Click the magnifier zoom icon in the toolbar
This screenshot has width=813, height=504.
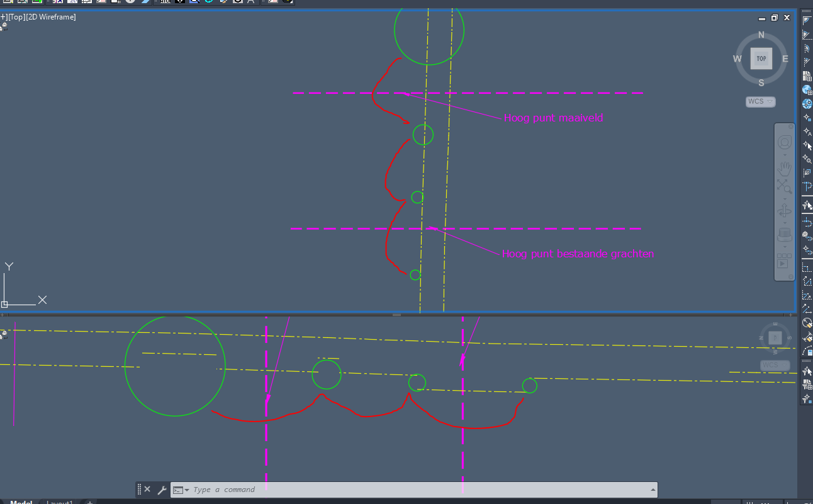194,2
